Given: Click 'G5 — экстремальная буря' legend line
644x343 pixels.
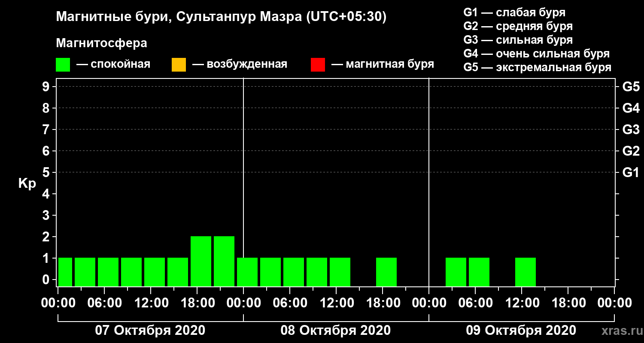Looking at the screenshot, I should pos(538,68).
